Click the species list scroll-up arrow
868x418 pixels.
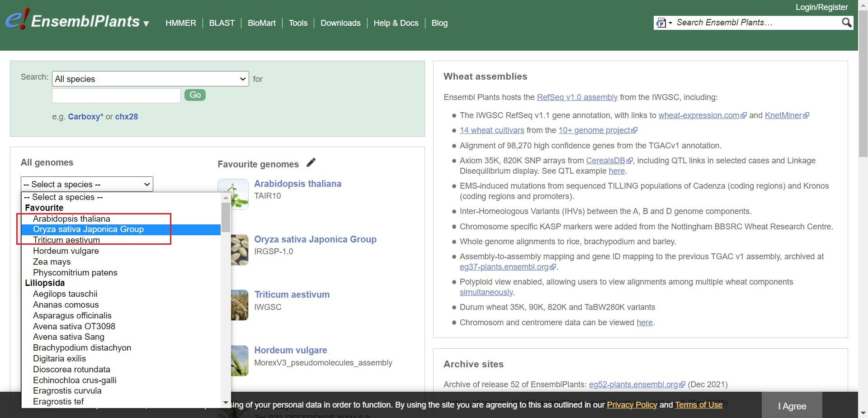[x=226, y=198]
